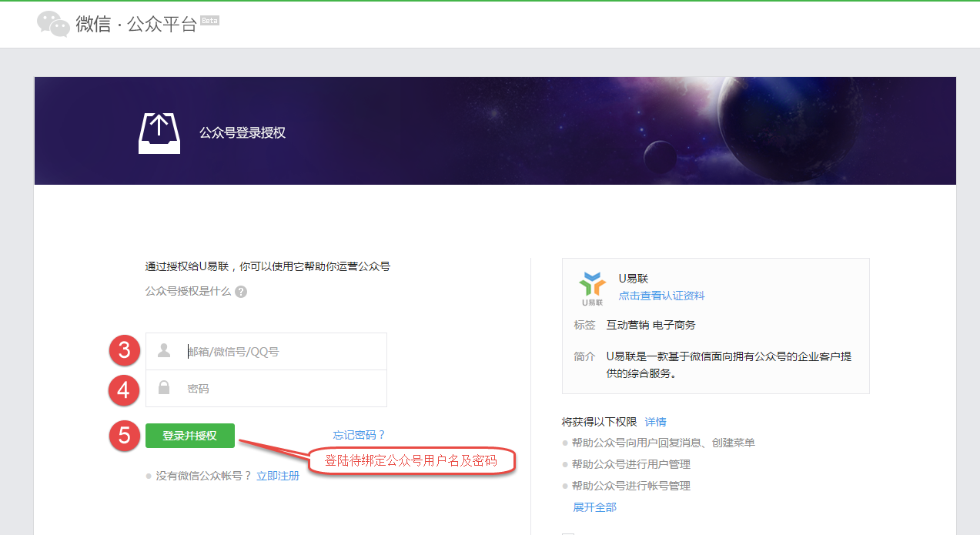Open 点击查看认证资料 certification details
This screenshot has width=980, height=535.
tap(661, 295)
